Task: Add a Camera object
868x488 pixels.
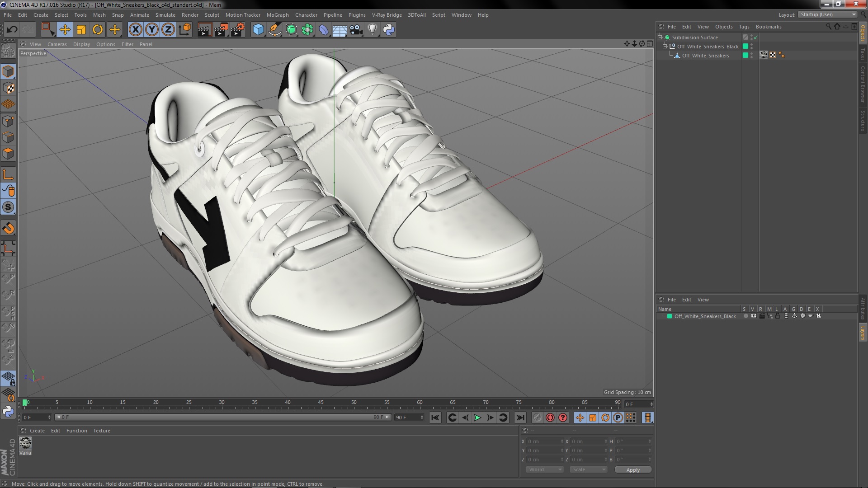Action: (x=356, y=30)
